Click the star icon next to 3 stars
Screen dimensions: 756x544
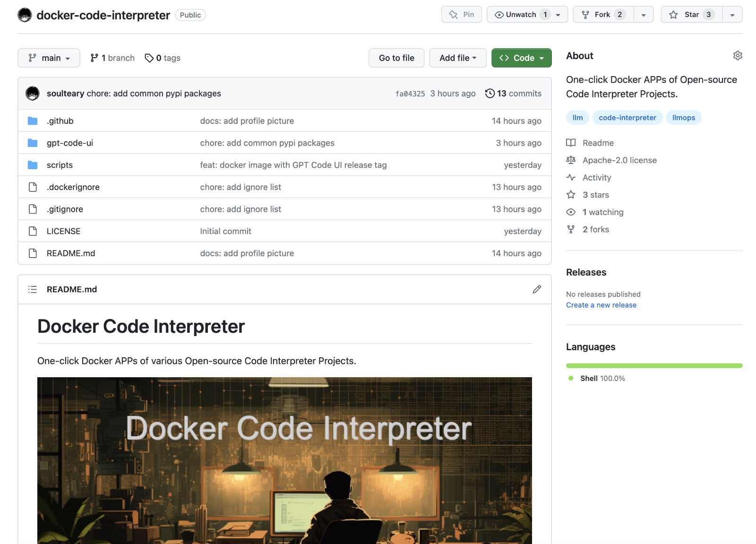[x=571, y=195]
